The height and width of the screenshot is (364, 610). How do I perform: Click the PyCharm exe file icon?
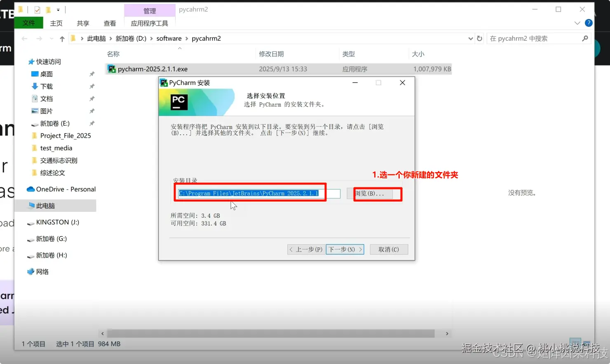tap(112, 69)
